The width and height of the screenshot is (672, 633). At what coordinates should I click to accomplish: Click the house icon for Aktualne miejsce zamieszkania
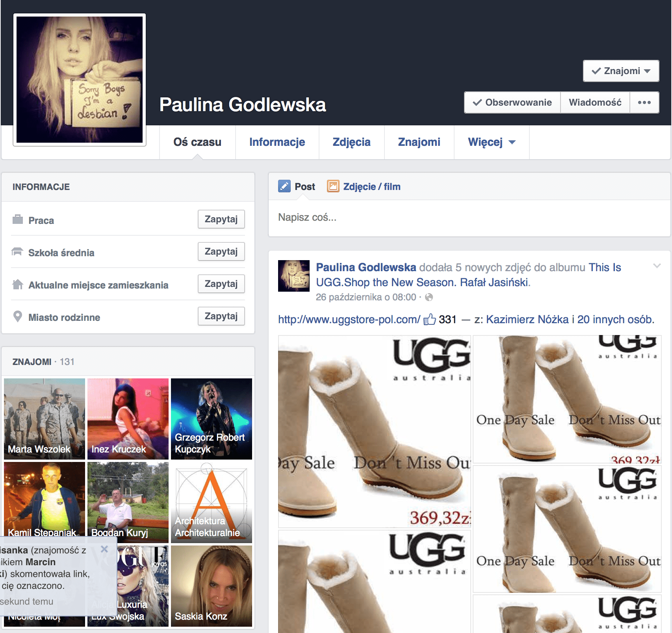point(18,284)
